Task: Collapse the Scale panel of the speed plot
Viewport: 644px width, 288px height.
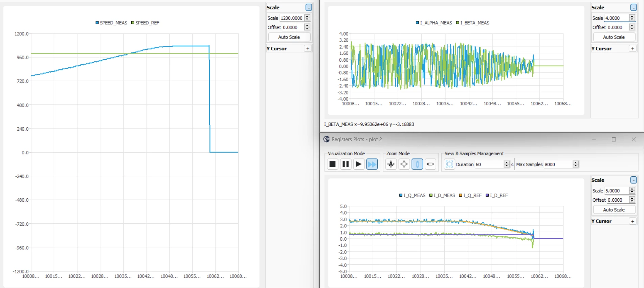Action: (x=309, y=7)
